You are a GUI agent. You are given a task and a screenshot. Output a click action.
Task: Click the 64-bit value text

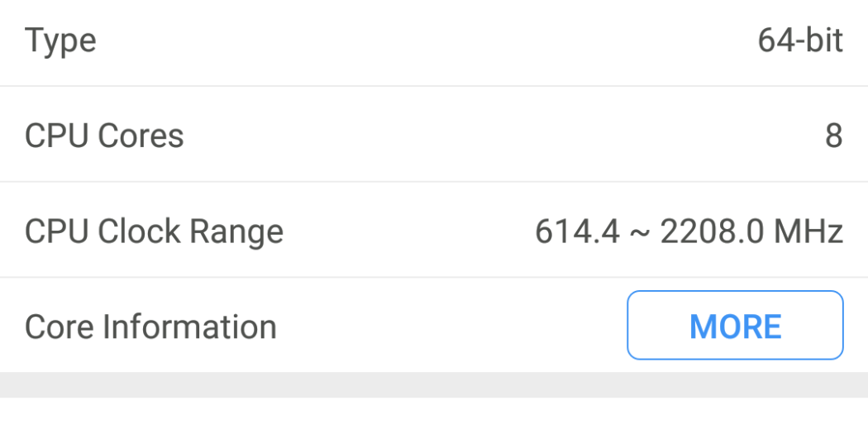[x=799, y=41]
